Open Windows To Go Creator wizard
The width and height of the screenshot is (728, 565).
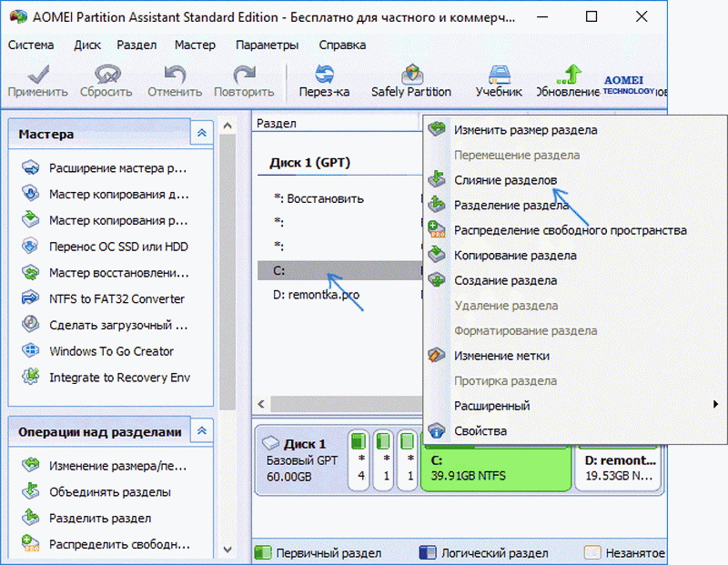(x=111, y=351)
